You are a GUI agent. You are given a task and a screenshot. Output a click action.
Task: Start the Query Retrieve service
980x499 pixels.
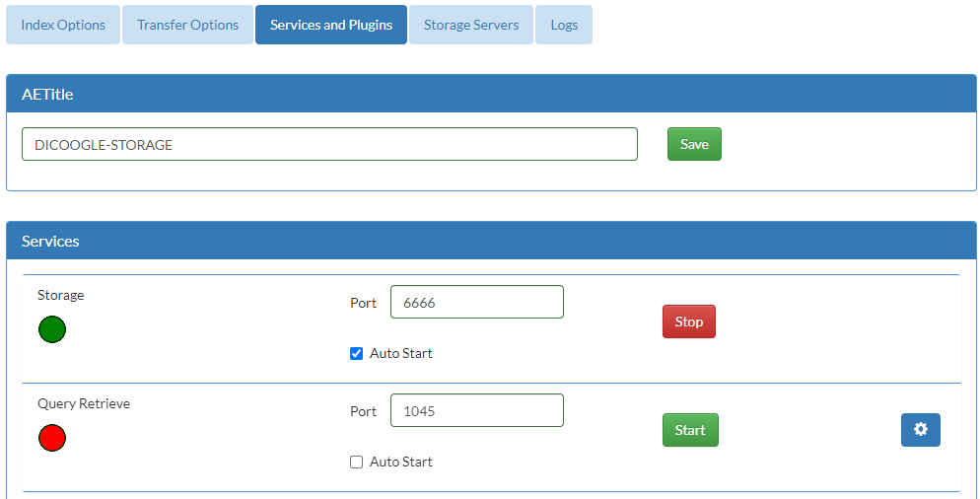pyautogui.click(x=690, y=430)
